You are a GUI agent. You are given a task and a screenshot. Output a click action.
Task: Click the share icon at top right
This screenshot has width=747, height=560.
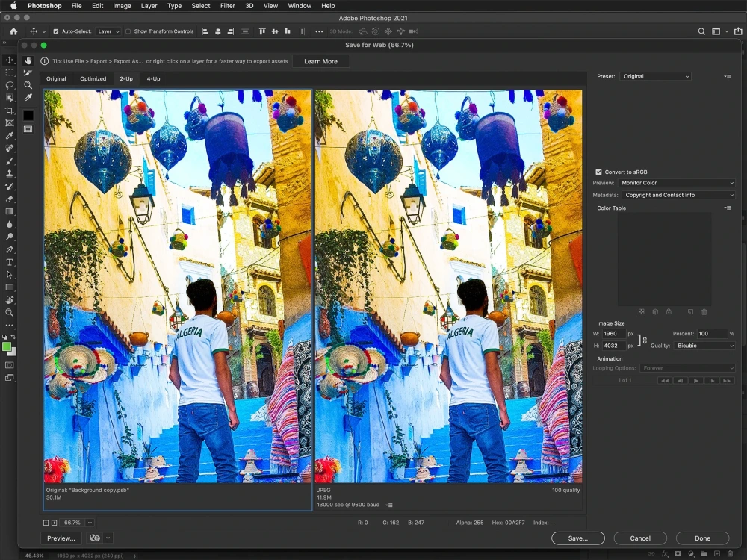coord(738,31)
